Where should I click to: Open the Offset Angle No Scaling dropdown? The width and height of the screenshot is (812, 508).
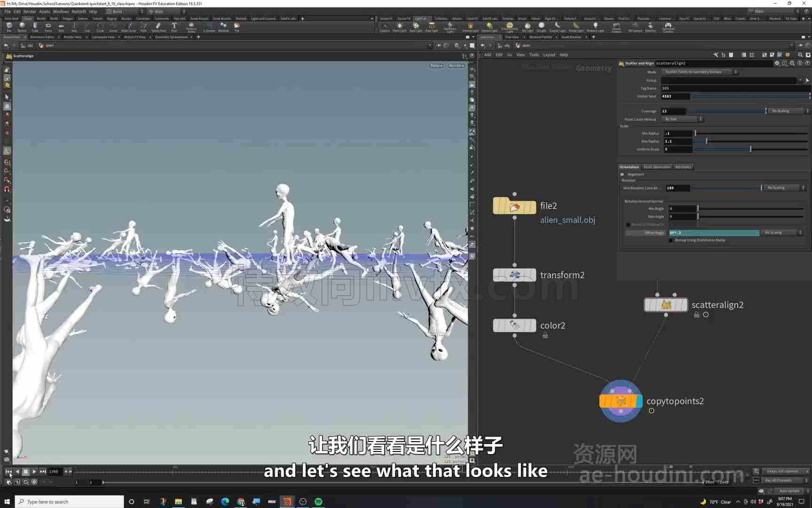782,233
